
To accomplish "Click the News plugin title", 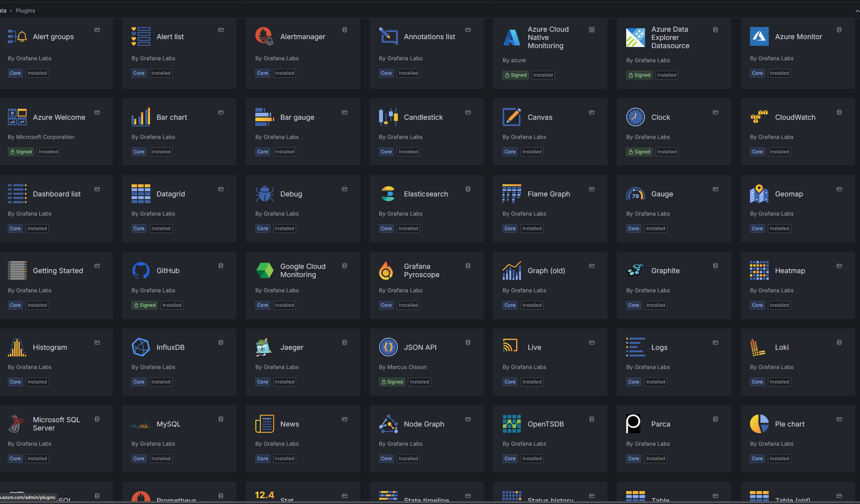I will pyautogui.click(x=290, y=424).
